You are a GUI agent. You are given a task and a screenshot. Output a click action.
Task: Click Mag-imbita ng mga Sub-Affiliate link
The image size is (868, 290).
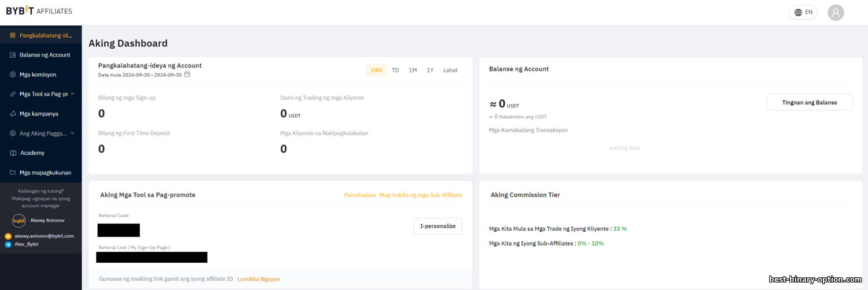pyautogui.click(x=420, y=195)
